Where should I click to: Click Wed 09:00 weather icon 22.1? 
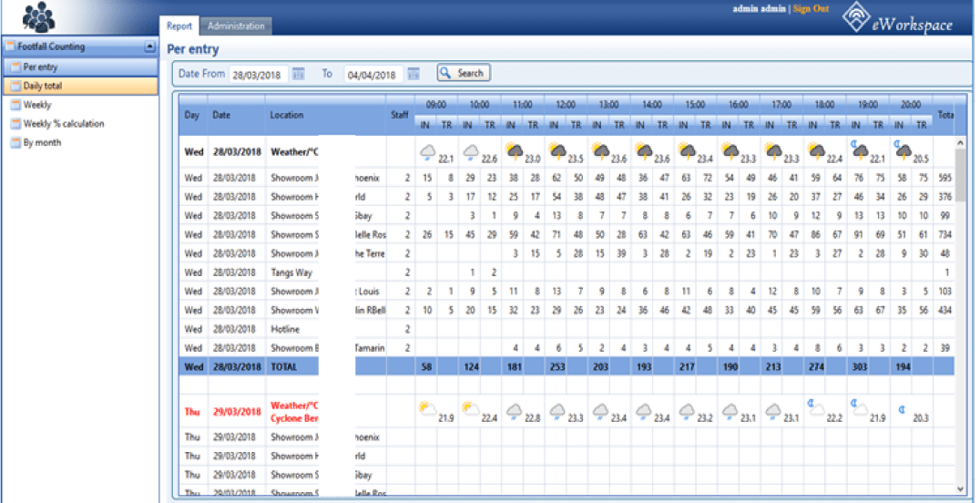click(427, 152)
